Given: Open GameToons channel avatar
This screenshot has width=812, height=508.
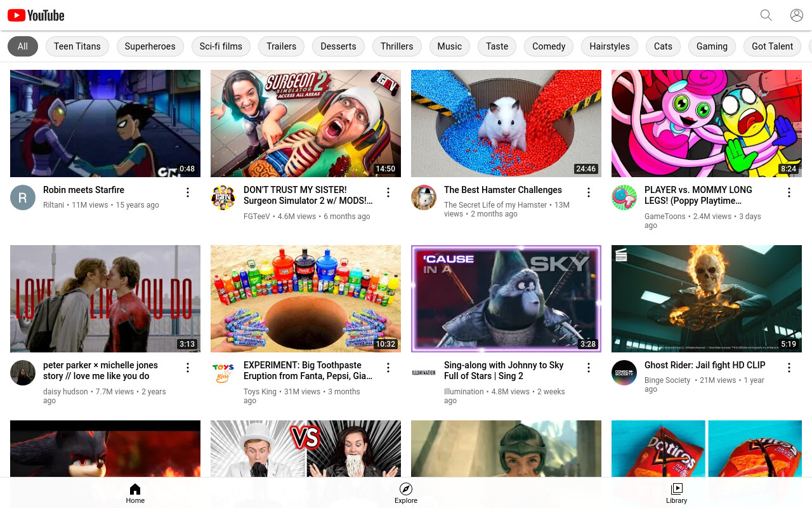Looking at the screenshot, I should click(x=624, y=197).
